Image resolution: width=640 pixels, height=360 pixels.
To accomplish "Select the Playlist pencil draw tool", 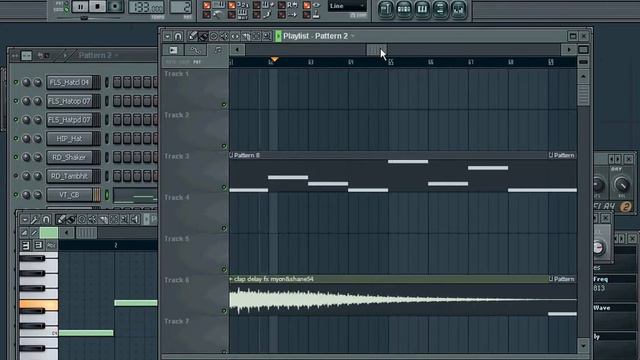I will point(193,36).
